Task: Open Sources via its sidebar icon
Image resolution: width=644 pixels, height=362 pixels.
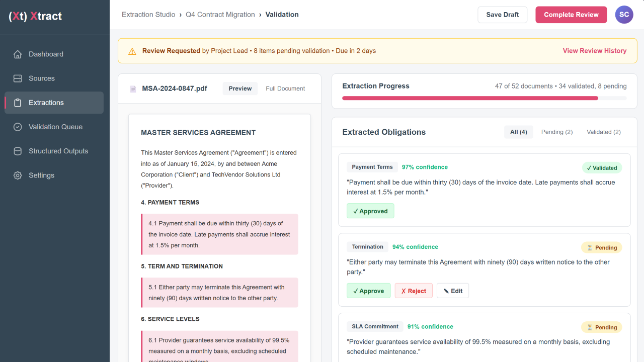Action: (x=18, y=78)
